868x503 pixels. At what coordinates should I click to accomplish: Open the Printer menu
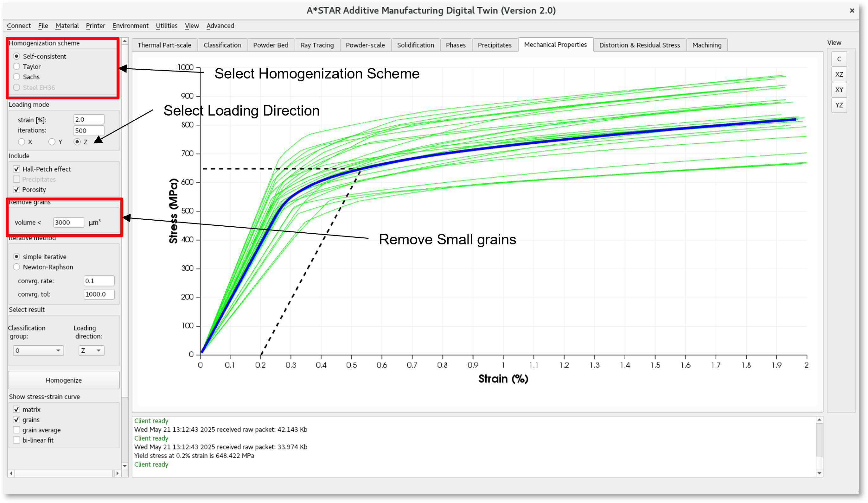[95, 26]
